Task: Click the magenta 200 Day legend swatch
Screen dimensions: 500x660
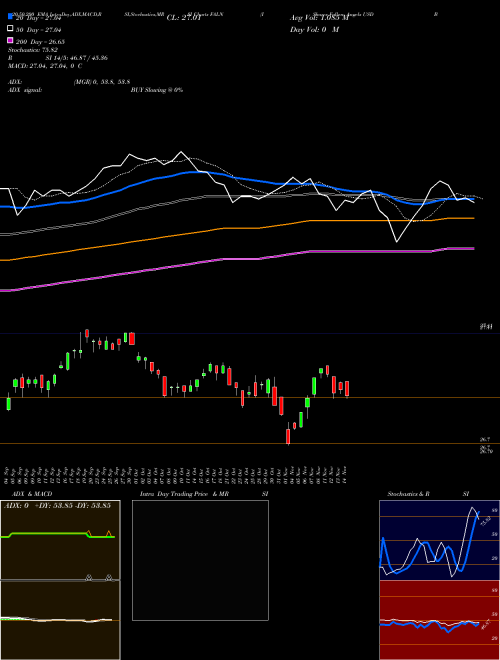Action: click(10, 40)
